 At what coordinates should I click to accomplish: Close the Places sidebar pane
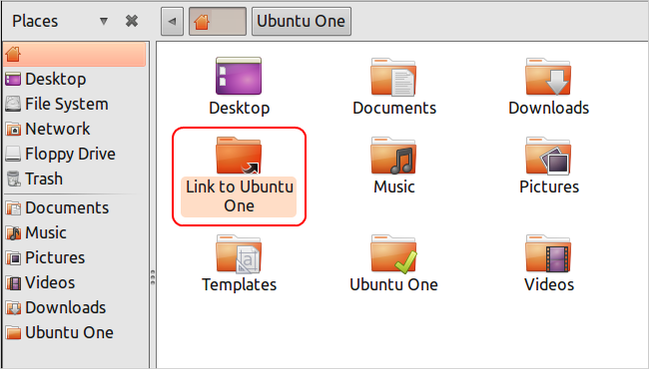[x=132, y=21]
